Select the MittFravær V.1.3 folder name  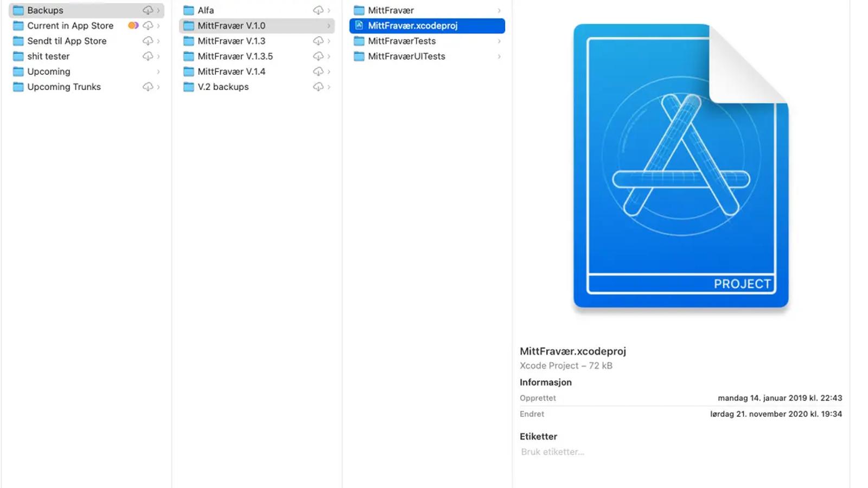point(232,41)
